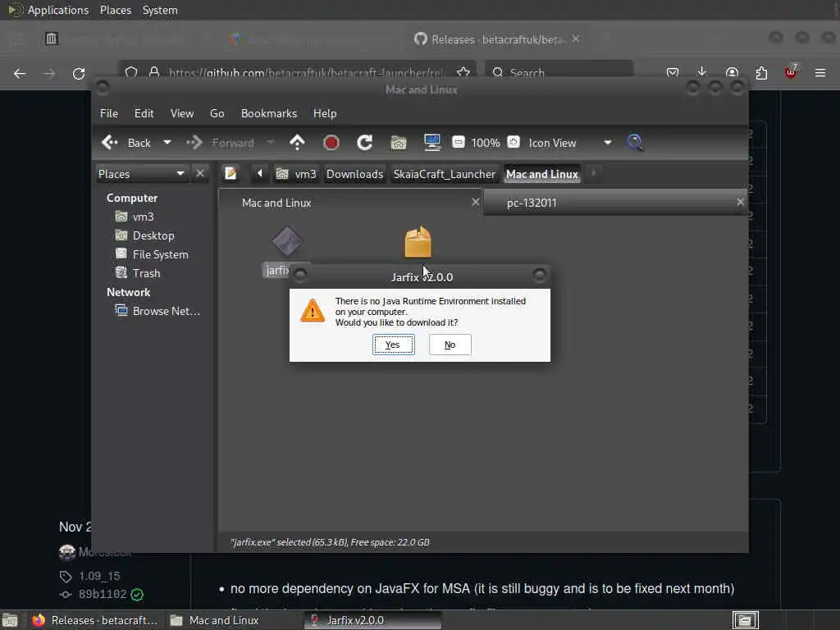Select the jarfix.exe file icon
Screen dimensions: 840x630
pyautogui.click(x=286, y=241)
